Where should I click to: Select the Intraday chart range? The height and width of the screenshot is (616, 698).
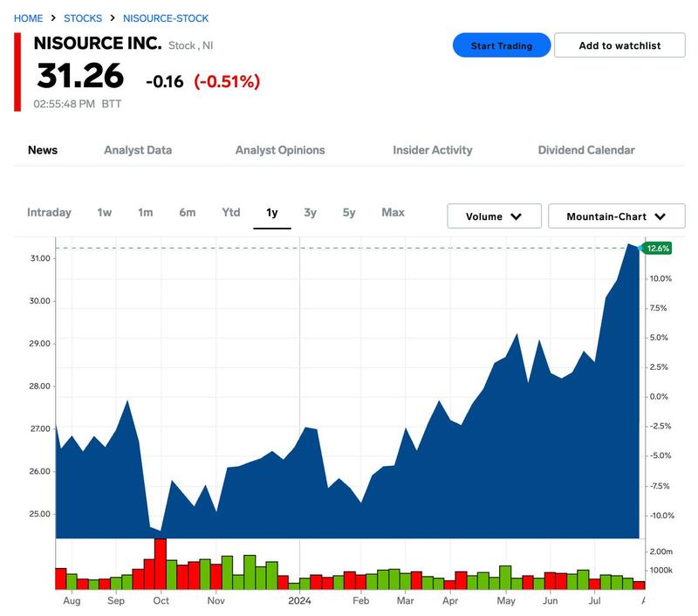(49, 212)
